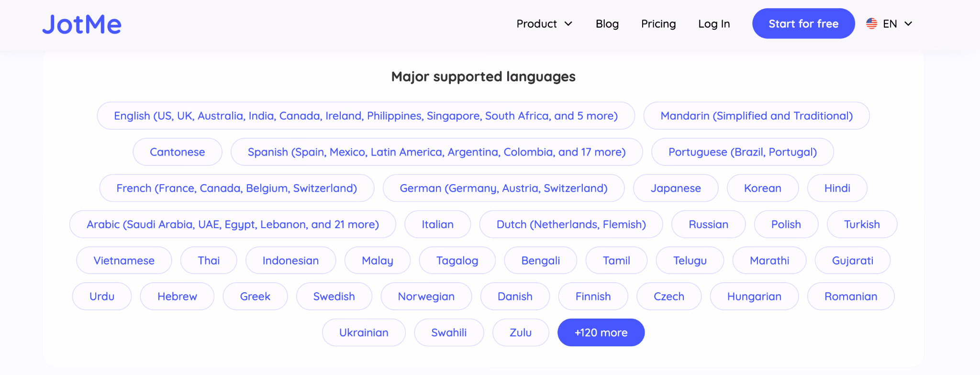This screenshot has height=375, width=980.
Task: Select the Spanish language chip
Action: (x=437, y=152)
